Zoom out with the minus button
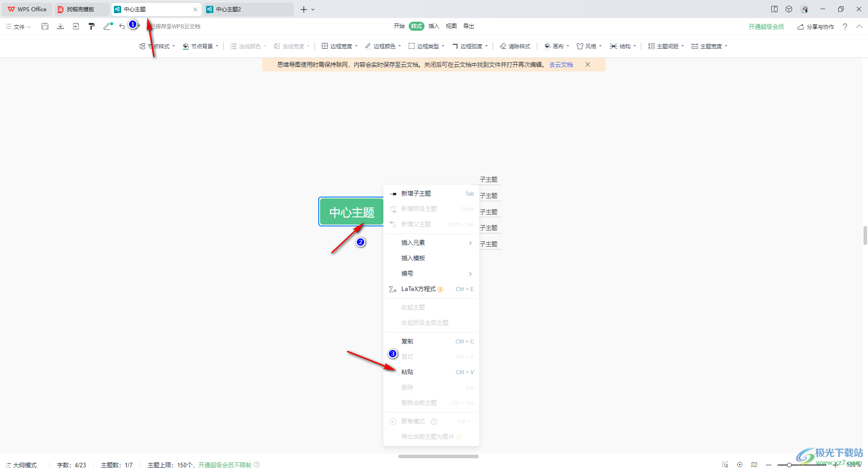The image size is (868, 470). click(x=769, y=465)
